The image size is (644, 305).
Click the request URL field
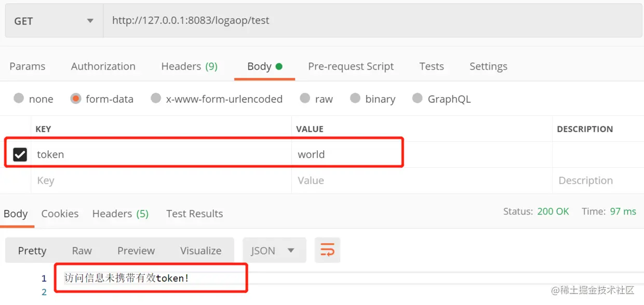[372, 21]
